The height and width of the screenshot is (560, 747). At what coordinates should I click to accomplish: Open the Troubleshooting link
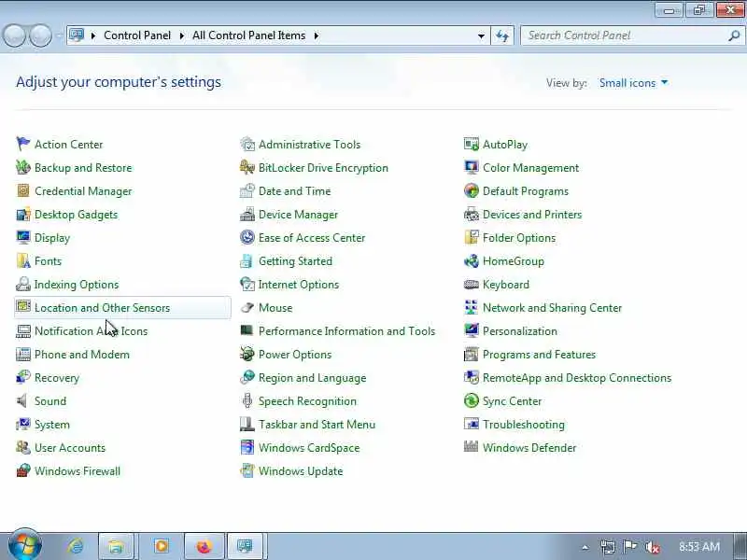[x=524, y=425]
